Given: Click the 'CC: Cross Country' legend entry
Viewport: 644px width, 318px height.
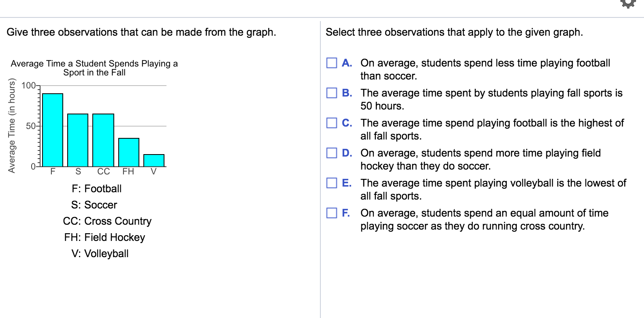Looking at the screenshot, I should [107, 221].
